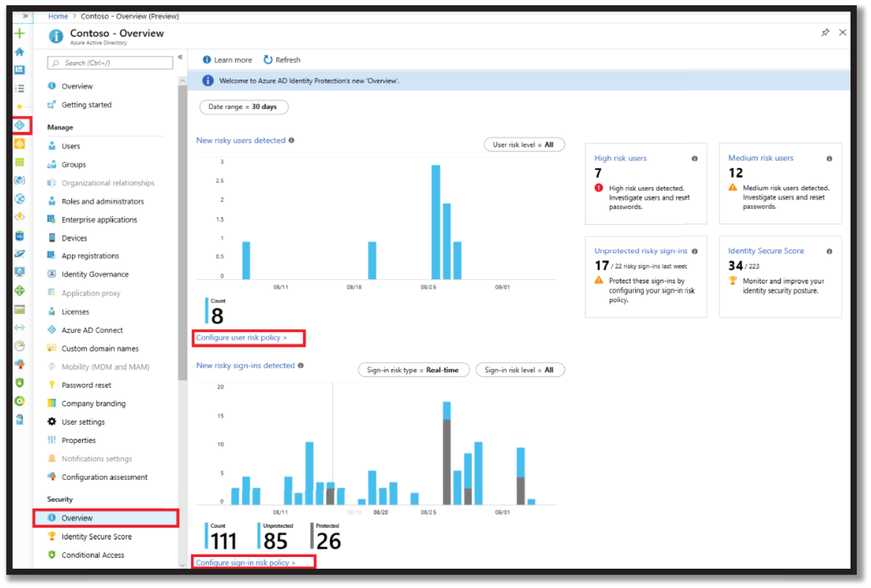The image size is (871, 588).
Task: Open the Home icon in left rail
Action: (19, 51)
